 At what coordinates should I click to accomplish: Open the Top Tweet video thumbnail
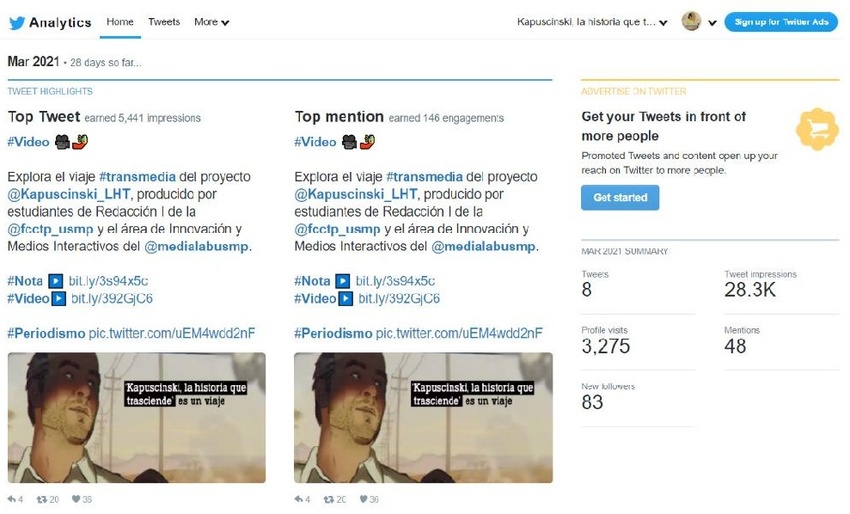tap(137, 417)
